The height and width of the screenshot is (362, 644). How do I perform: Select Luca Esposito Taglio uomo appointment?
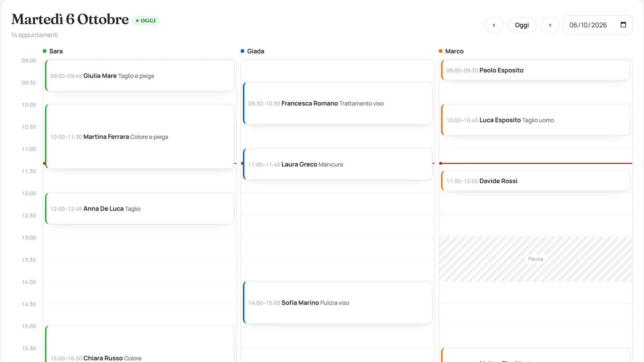[x=536, y=120]
